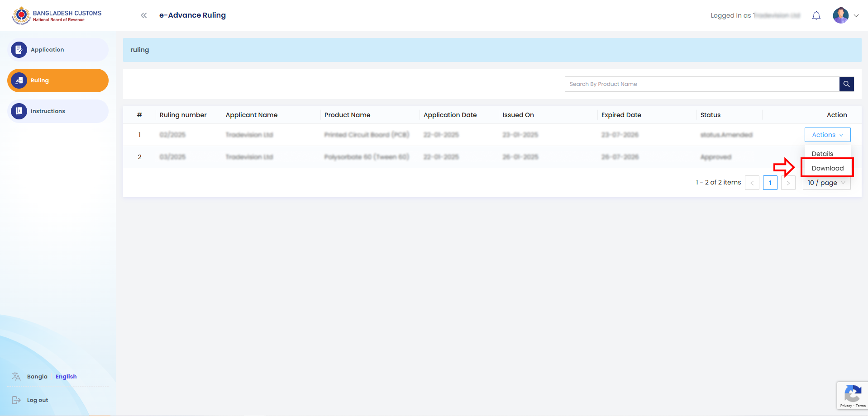868x416 pixels.
Task: Select page 1 in pagination
Action: [x=770, y=183]
